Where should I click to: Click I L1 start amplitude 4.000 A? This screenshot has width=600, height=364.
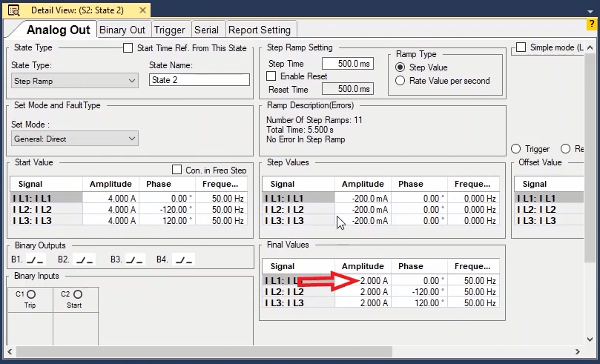(111, 199)
